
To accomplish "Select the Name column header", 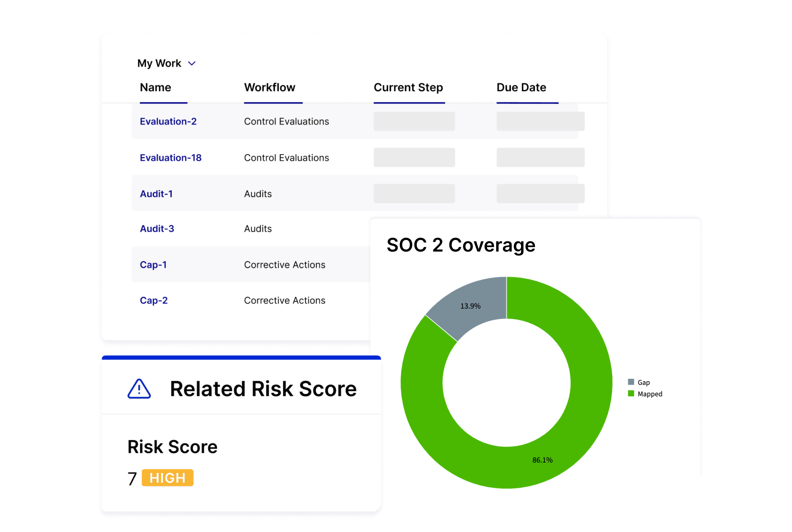I will (155, 88).
